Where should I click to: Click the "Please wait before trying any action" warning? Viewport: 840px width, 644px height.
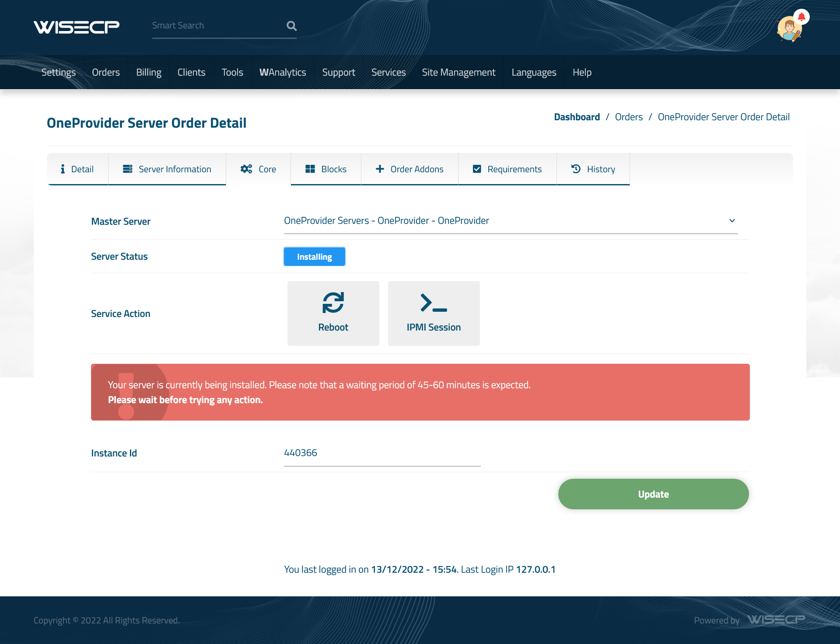(x=185, y=400)
